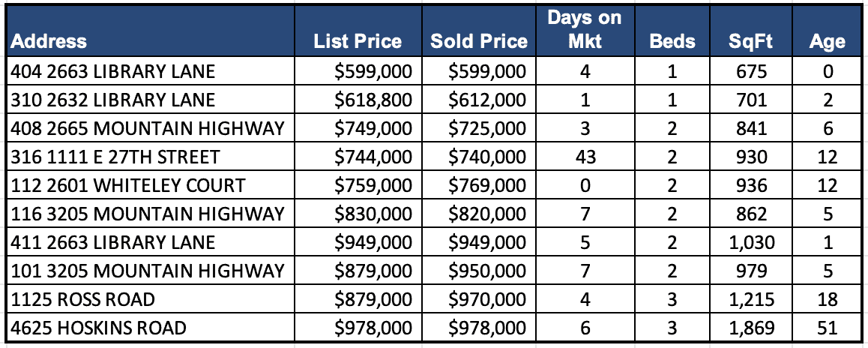
Task: Click the Beds column header
Action: [672, 41]
